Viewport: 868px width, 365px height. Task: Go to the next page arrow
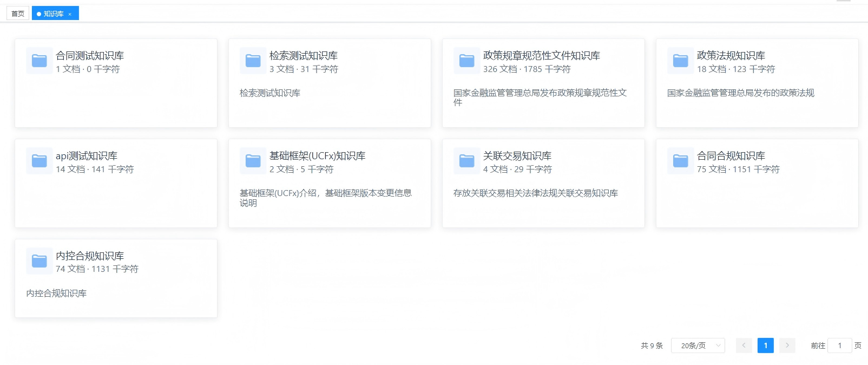(x=787, y=346)
